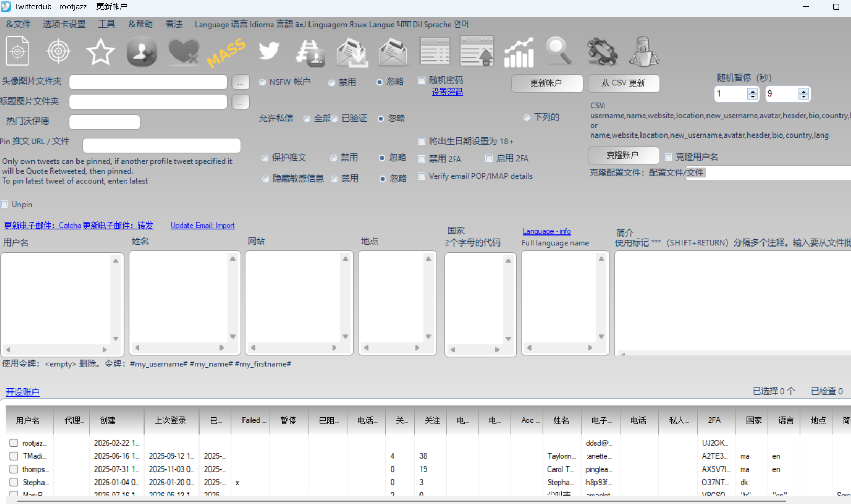This screenshot has height=504, width=851.
Task: Click the Twitter bird toolbar icon
Action: coord(269,51)
